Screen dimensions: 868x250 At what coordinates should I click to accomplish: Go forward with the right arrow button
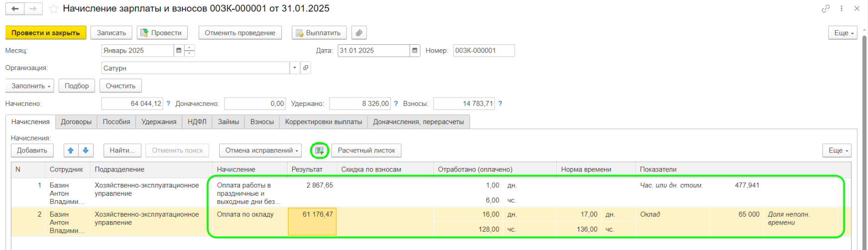(33, 9)
